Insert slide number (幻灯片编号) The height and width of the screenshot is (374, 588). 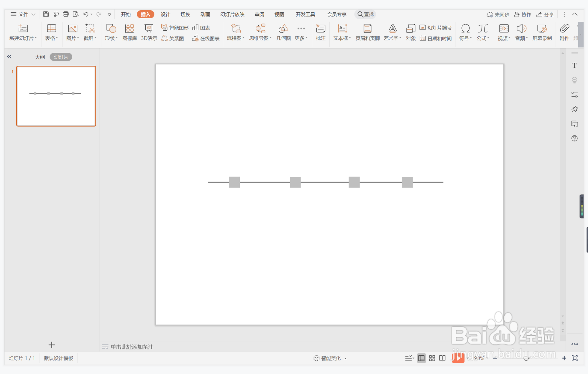coord(436,28)
